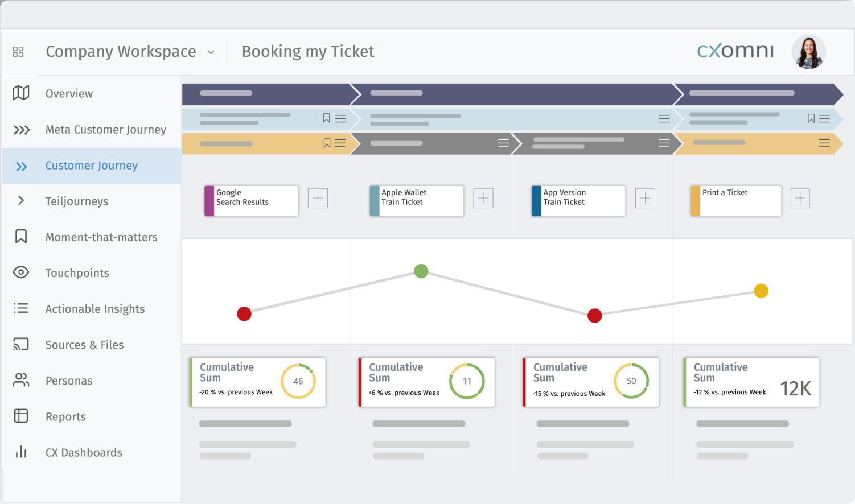This screenshot has width=855, height=504.
Task: Open Cumulative Sum card with 12K
Action: (x=751, y=382)
